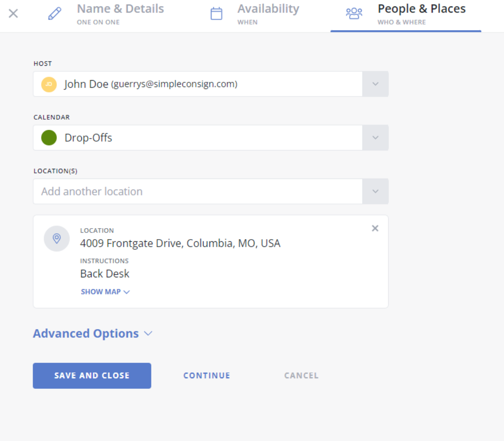Viewport: 504px width, 441px height.
Task: Close the editor with the X icon
Action: 13,14
